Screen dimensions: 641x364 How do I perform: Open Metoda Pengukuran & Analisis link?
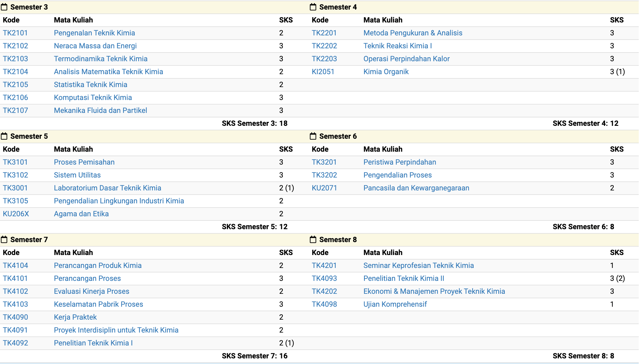tap(413, 33)
